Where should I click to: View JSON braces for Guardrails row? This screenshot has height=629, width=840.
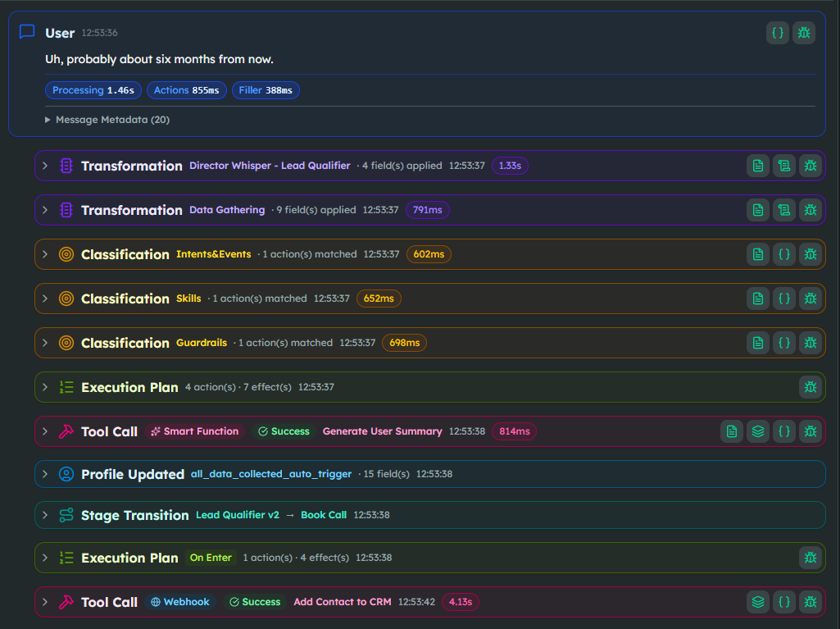tap(783, 343)
